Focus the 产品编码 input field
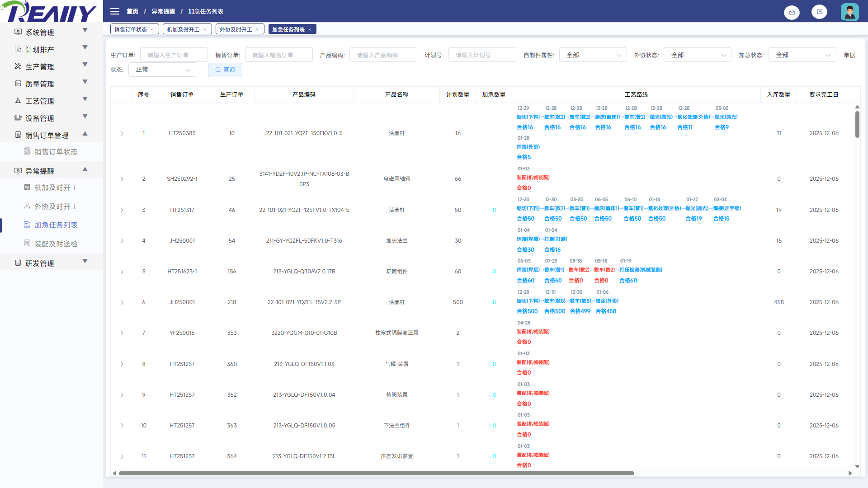Viewport: 868px width, 488px height. [x=383, y=55]
